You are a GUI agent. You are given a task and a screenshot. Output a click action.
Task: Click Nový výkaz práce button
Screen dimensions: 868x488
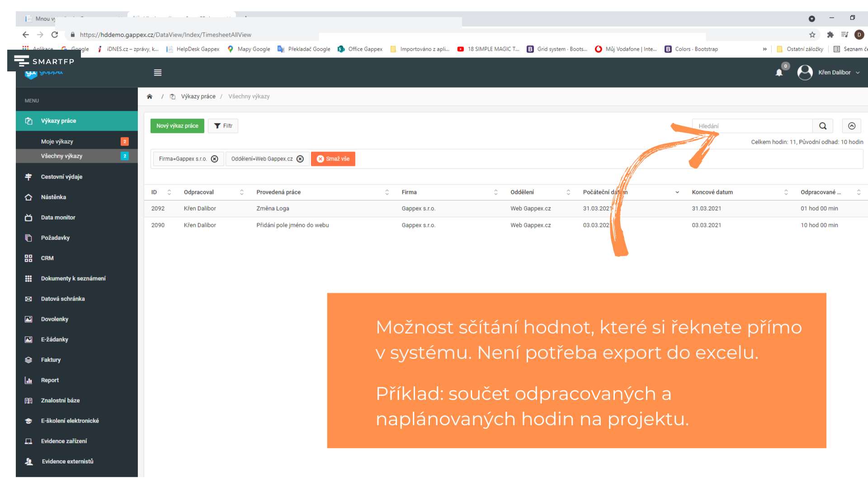coord(177,126)
